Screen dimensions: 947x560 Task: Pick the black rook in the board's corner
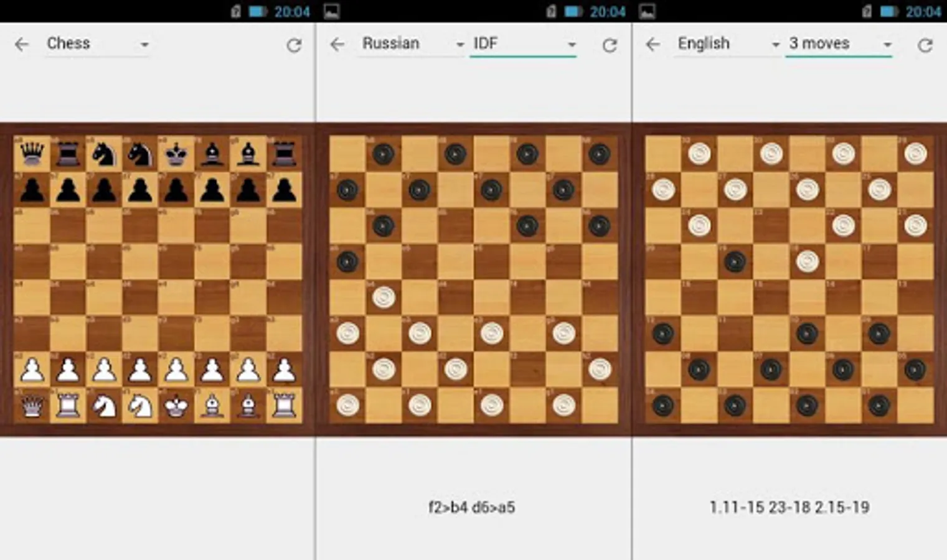[x=285, y=154]
